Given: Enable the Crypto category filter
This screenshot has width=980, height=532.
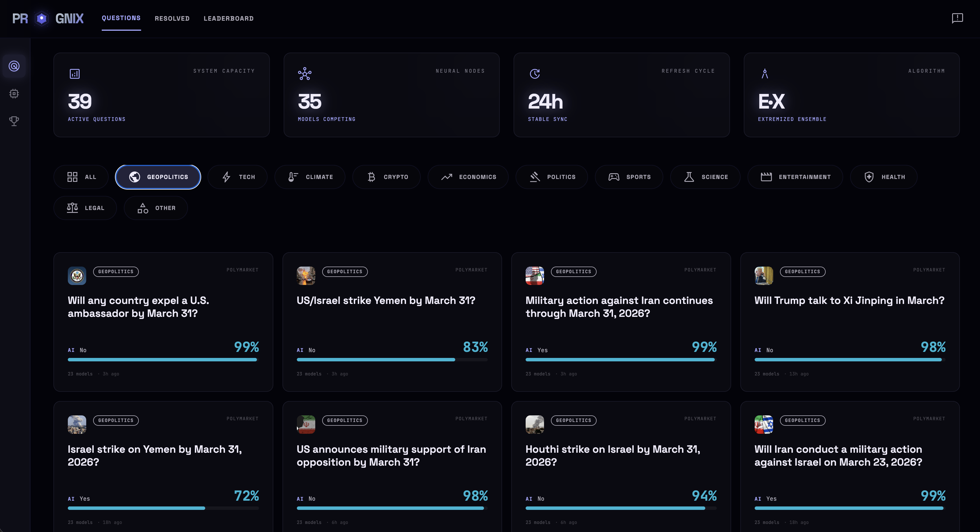Looking at the screenshot, I should [387, 177].
